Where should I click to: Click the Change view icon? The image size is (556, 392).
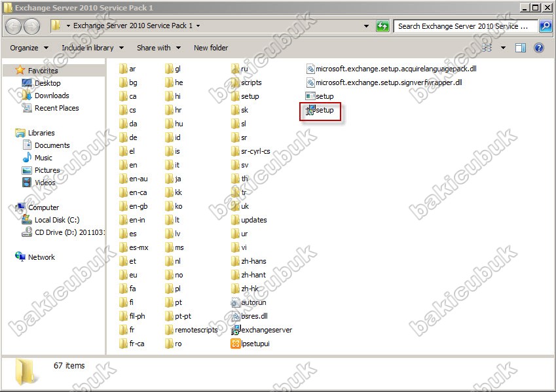[487, 48]
